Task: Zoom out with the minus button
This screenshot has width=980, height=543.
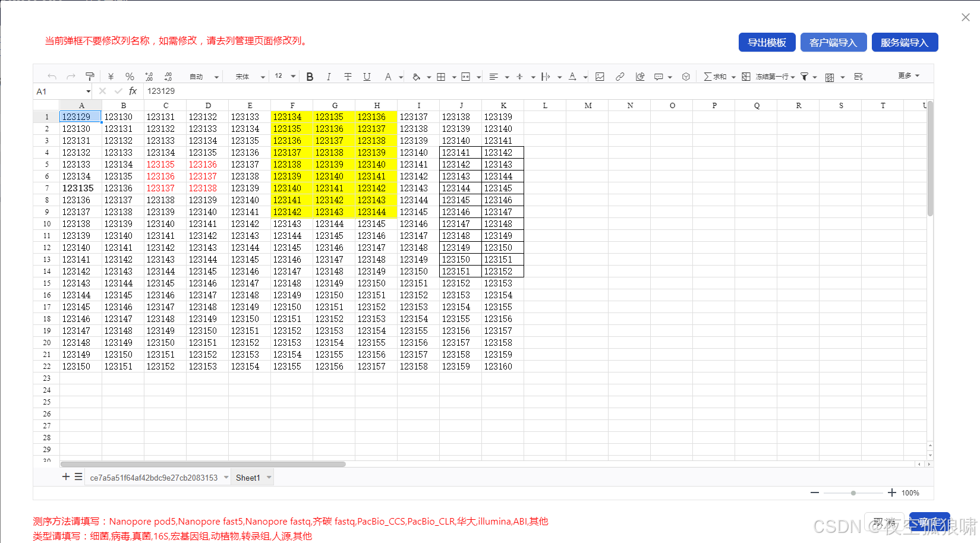Action: (x=815, y=493)
